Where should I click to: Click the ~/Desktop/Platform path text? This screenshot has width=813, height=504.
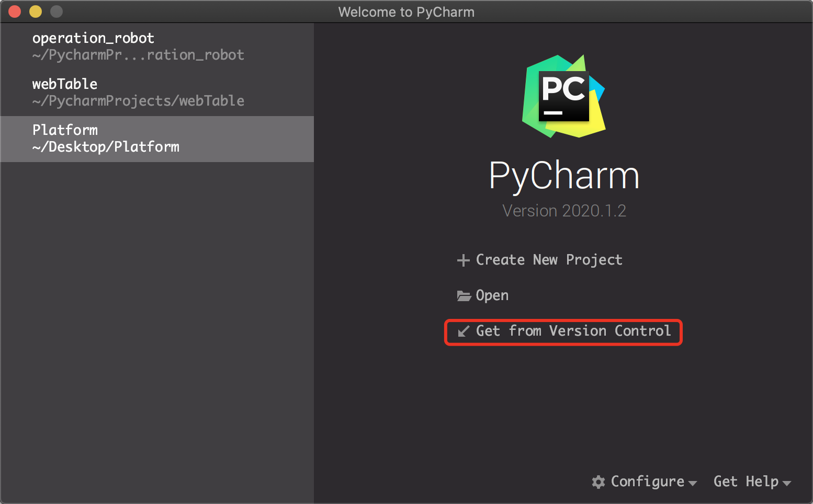point(106,147)
